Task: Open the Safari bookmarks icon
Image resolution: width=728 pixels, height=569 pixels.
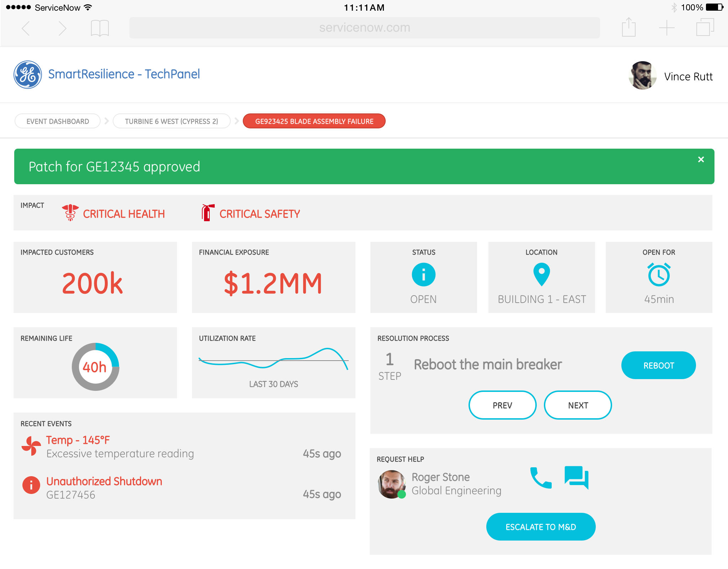Action: 100,28
